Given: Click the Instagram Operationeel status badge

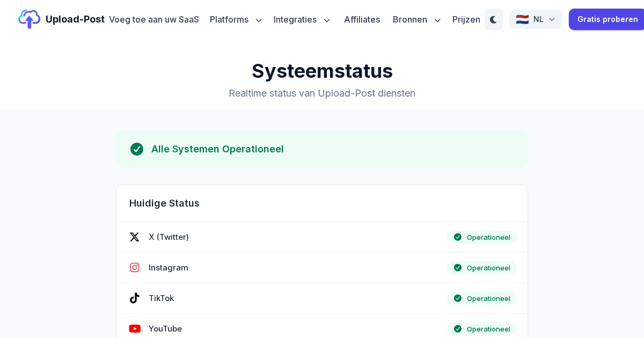Looking at the screenshot, I should (482, 268).
